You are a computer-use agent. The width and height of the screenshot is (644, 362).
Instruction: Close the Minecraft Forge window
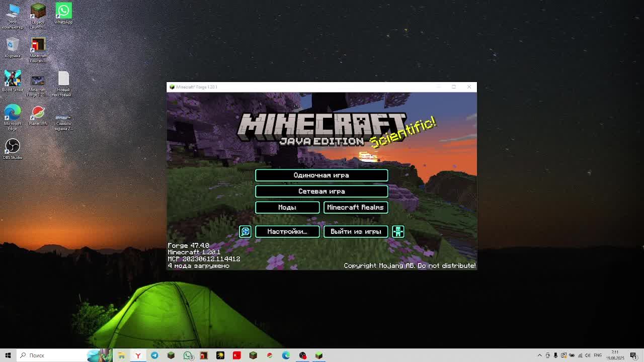[x=469, y=87]
